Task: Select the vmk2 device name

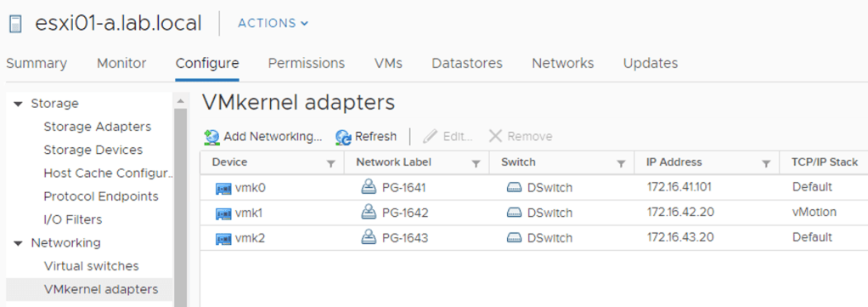Action: coord(250,238)
